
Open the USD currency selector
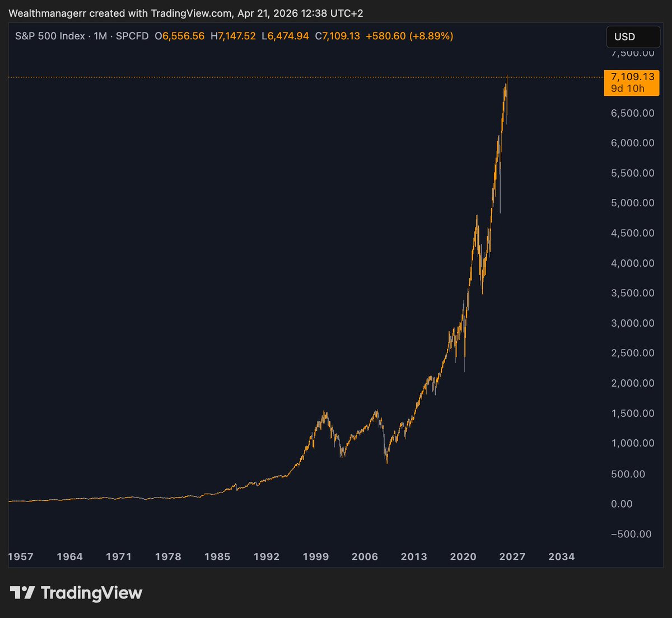coord(633,37)
